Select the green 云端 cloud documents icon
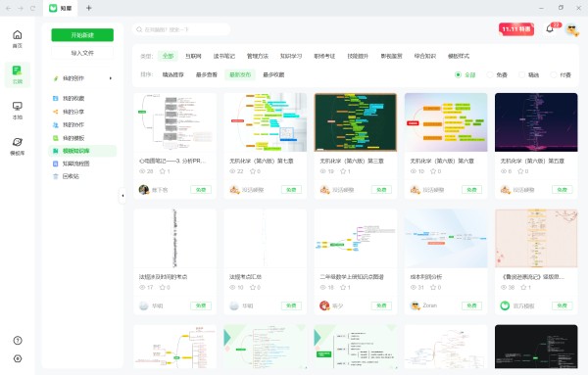Viewport: 588px width, 375px height. pos(18,74)
